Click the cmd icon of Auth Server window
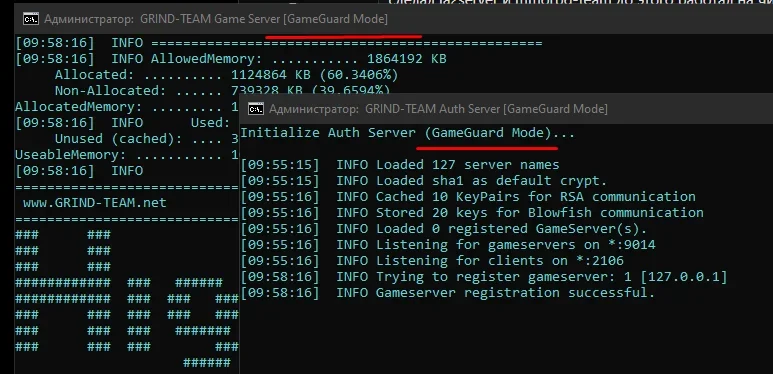This screenshot has height=374, width=773. [256, 109]
